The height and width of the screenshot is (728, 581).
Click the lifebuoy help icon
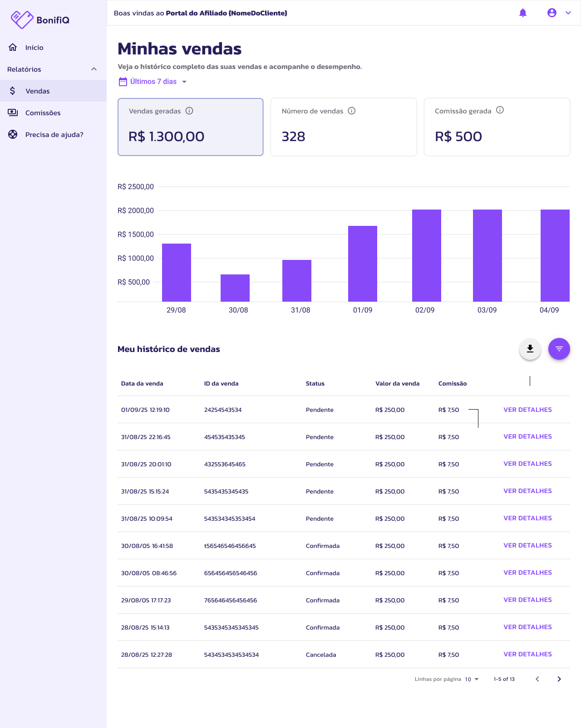(x=13, y=134)
